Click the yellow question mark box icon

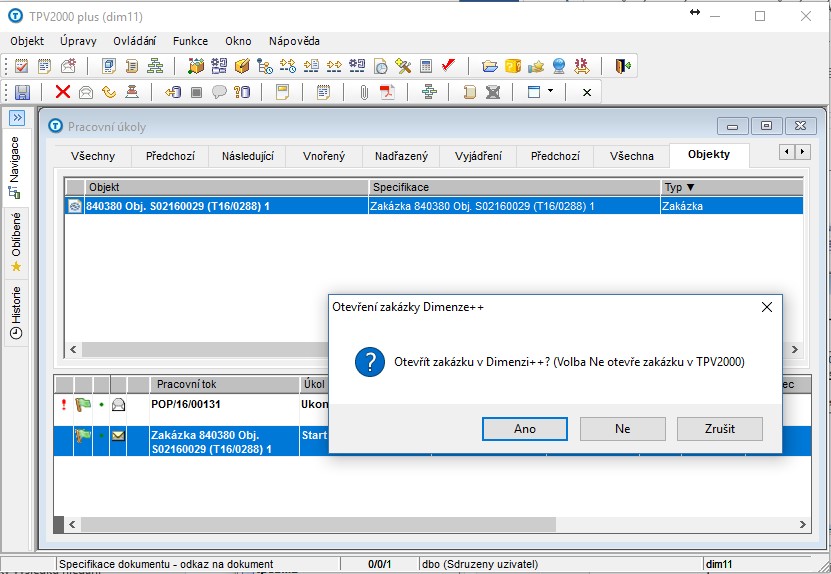pyautogui.click(x=512, y=66)
